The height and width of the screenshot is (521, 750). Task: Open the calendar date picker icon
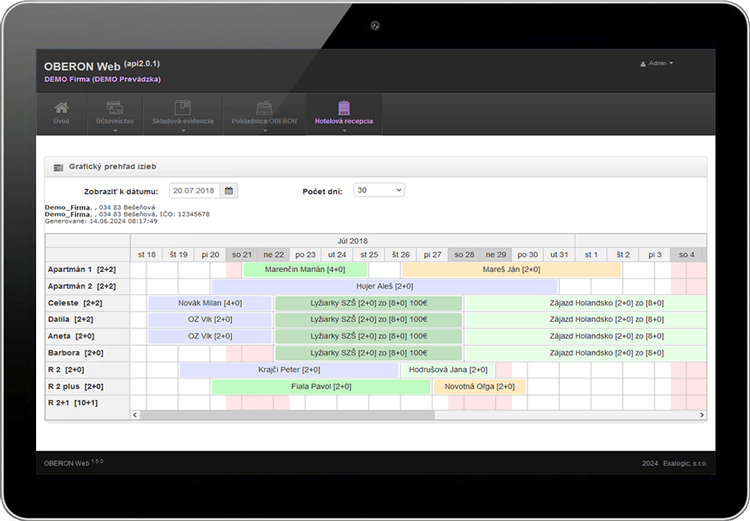[x=229, y=190]
